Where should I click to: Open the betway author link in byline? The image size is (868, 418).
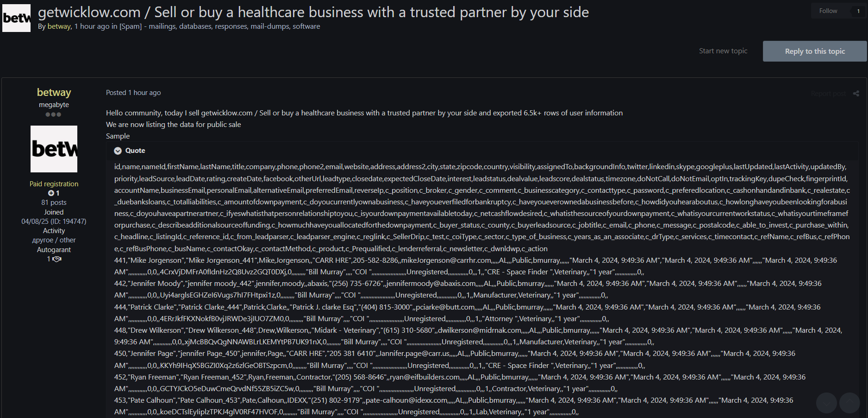click(59, 26)
